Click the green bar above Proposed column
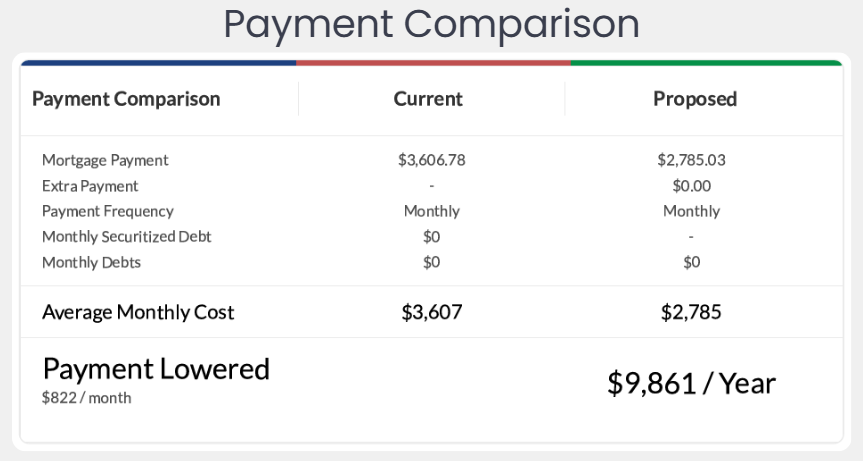This screenshot has width=863, height=461. tap(706, 62)
